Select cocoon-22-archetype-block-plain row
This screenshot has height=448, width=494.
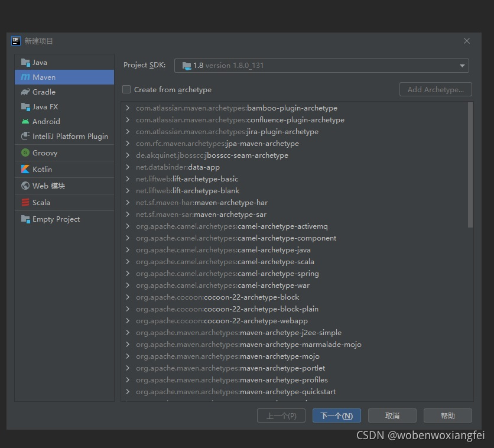click(295, 309)
